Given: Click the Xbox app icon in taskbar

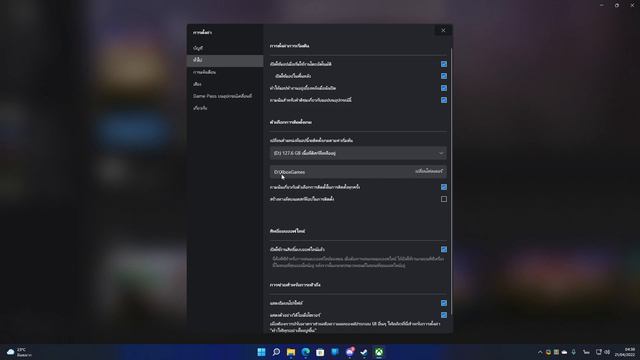Looking at the screenshot, I should coord(379,352).
